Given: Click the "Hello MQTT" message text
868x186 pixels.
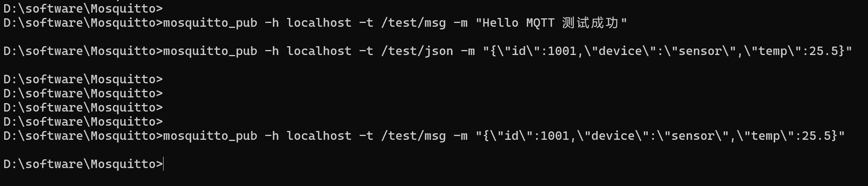Looking at the screenshot, I should (518, 23).
